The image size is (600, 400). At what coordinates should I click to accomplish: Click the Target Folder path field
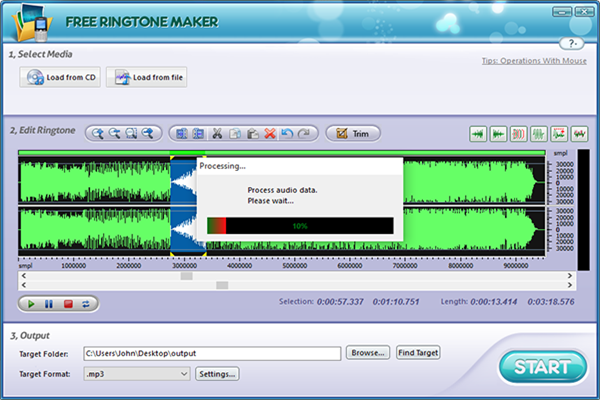point(212,353)
